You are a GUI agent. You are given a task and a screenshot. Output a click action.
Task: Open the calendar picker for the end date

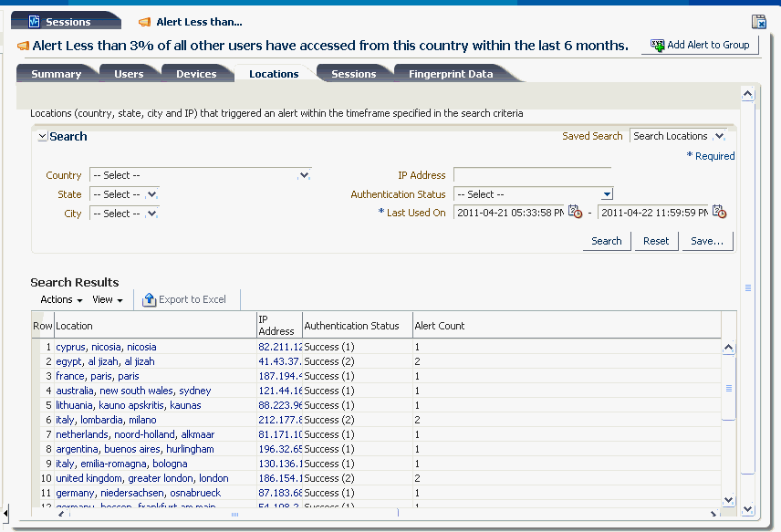[x=720, y=211]
